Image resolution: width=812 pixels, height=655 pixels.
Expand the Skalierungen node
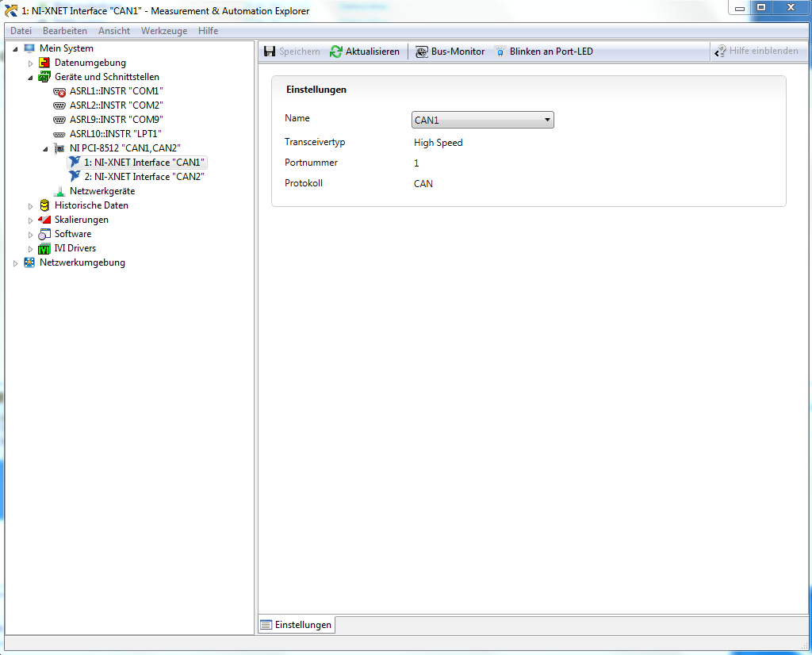30,220
